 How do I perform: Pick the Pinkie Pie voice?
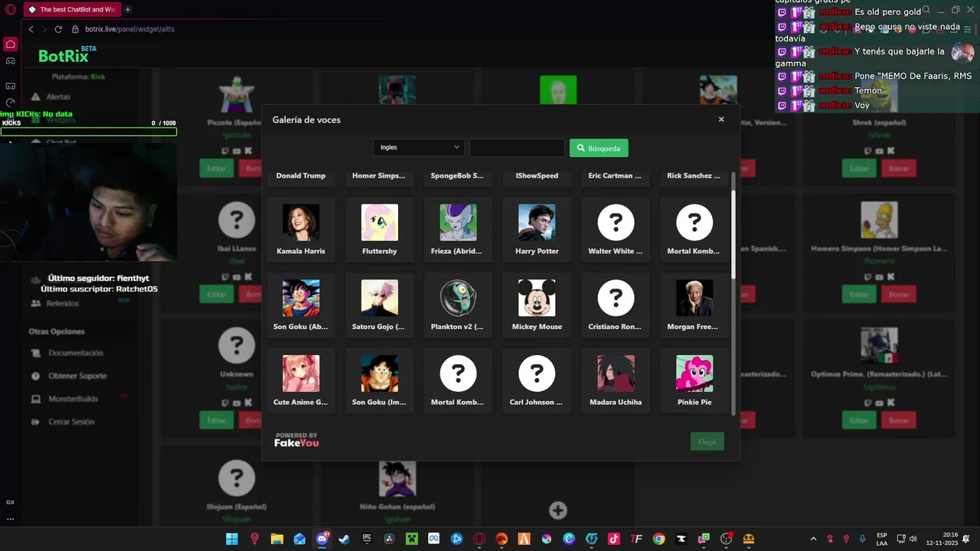(x=694, y=381)
